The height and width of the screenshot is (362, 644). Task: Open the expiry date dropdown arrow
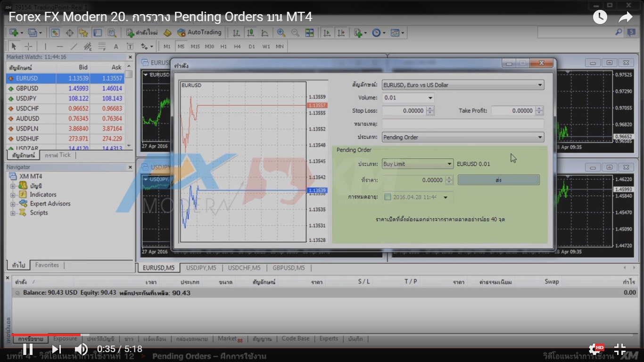446,197
